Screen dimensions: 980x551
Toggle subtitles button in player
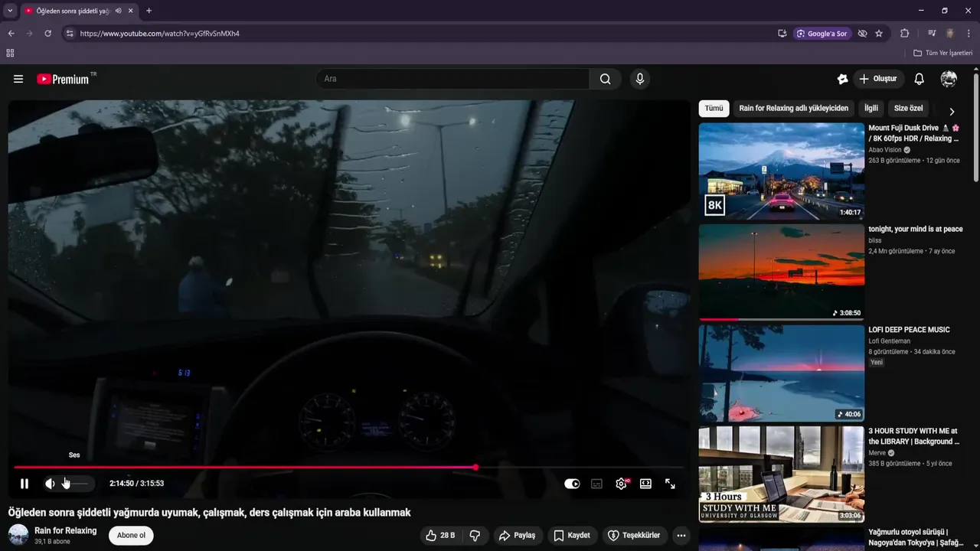[x=596, y=484]
